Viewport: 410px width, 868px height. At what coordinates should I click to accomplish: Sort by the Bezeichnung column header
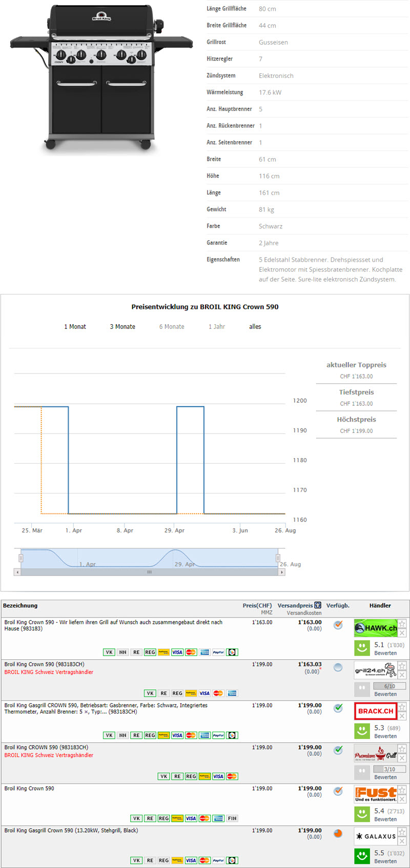click(20, 605)
